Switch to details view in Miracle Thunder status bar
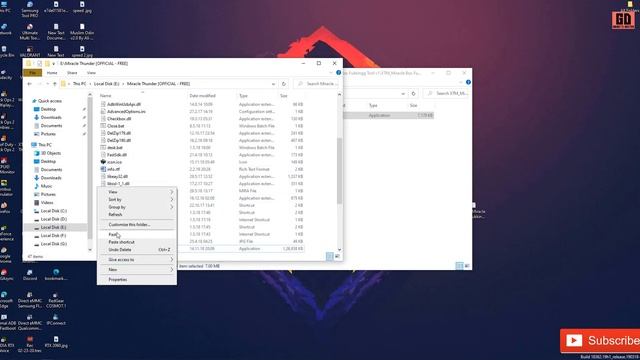This screenshot has width=640, height=360. tap(329, 256)
